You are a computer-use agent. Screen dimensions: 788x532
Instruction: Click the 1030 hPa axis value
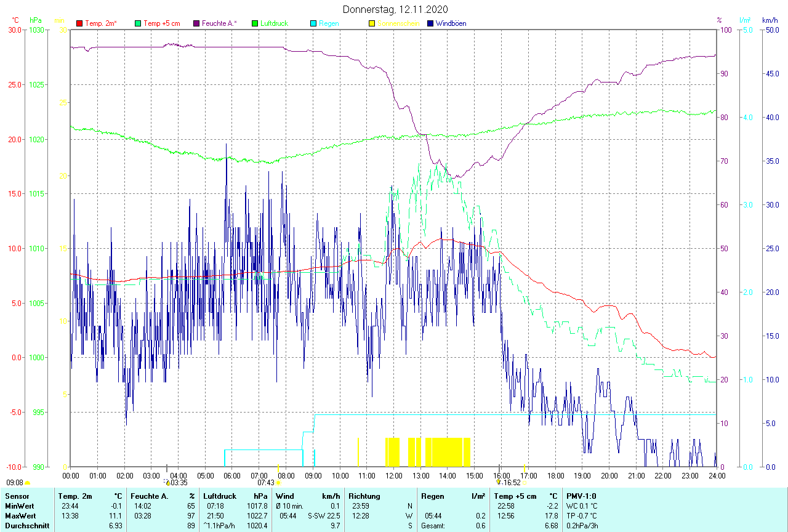click(36, 30)
